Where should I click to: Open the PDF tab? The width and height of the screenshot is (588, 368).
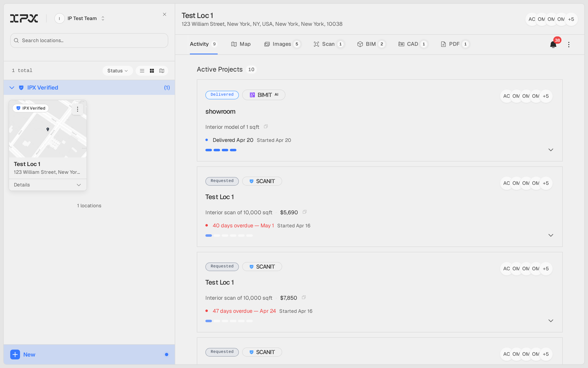455,44
